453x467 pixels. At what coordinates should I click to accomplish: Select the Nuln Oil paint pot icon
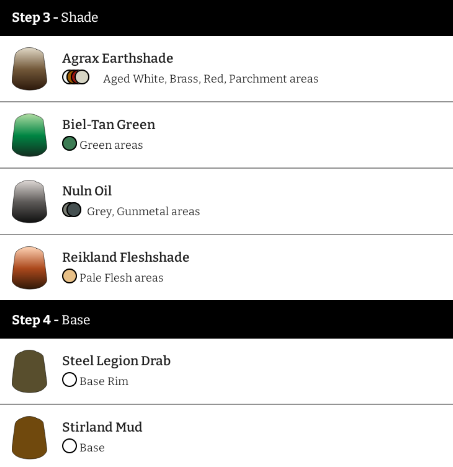29,201
